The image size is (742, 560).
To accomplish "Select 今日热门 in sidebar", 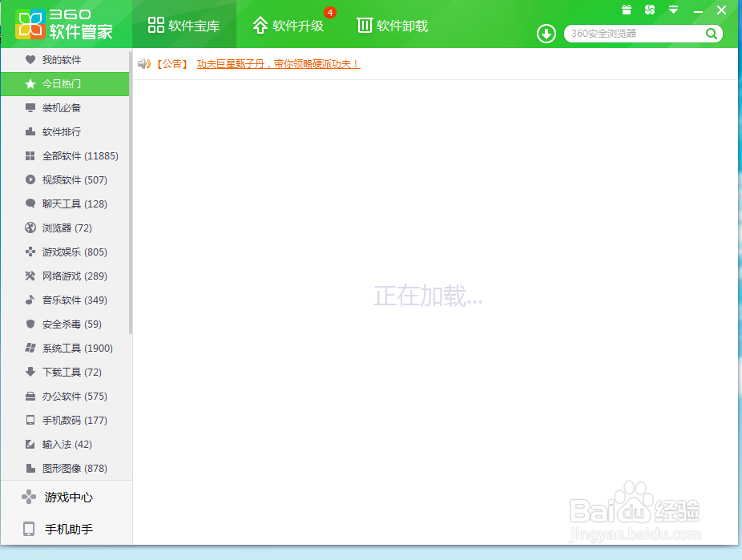I will (65, 83).
